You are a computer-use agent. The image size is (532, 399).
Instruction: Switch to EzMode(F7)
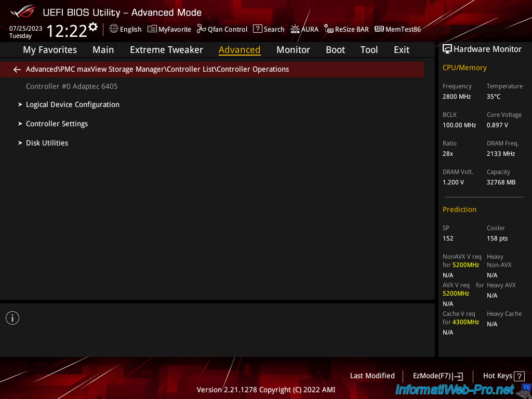click(432, 376)
